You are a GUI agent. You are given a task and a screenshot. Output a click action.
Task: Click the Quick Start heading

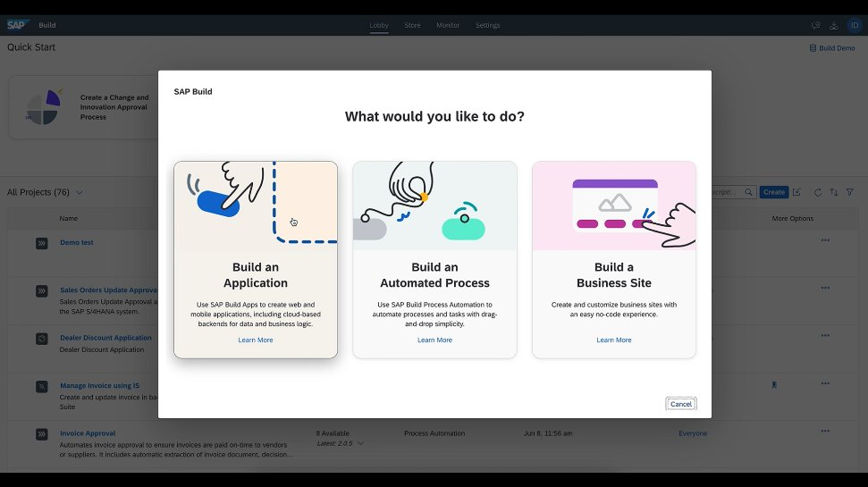tap(31, 47)
